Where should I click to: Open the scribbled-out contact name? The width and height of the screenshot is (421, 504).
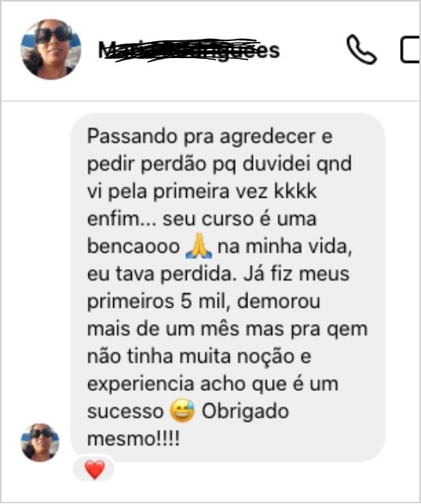pos(189,50)
